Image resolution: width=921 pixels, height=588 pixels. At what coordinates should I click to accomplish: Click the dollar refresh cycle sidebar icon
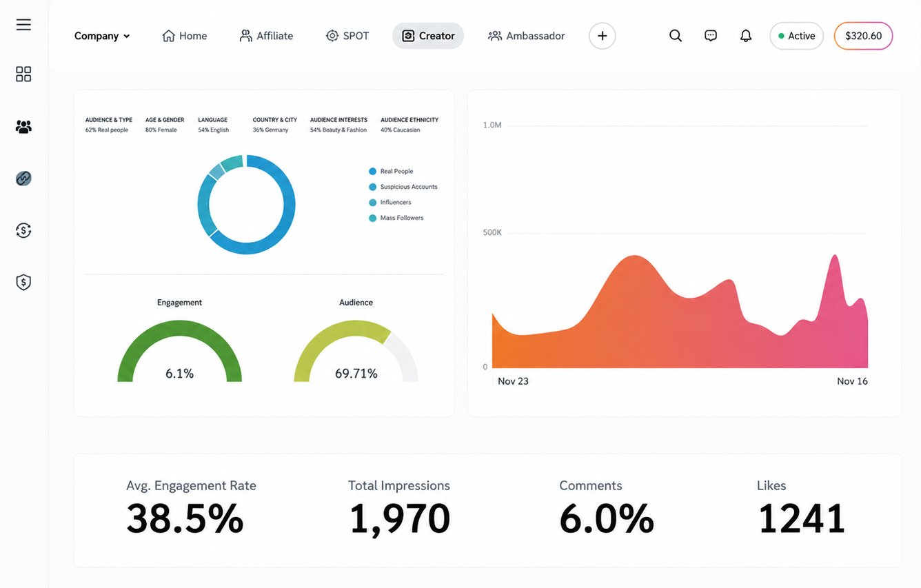[x=23, y=230]
